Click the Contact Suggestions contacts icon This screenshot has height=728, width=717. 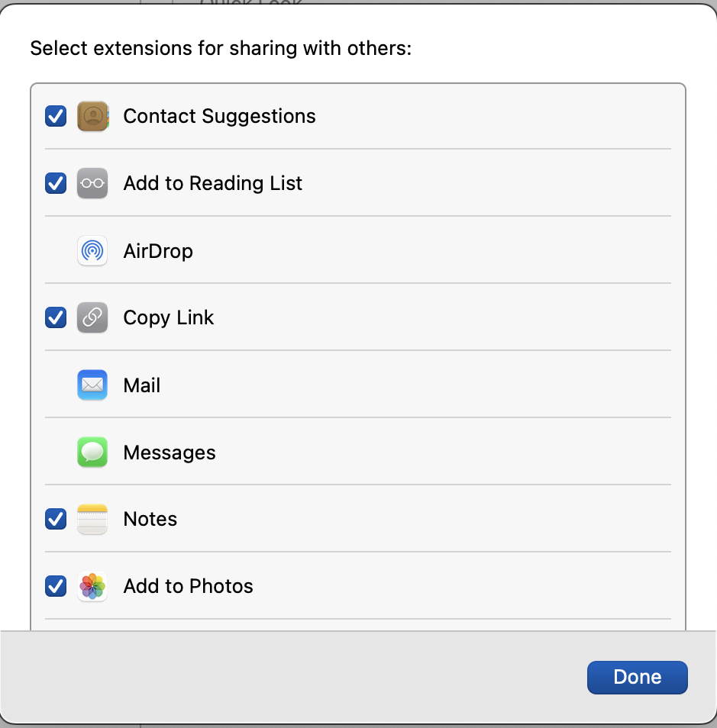(x=92, y=116)
